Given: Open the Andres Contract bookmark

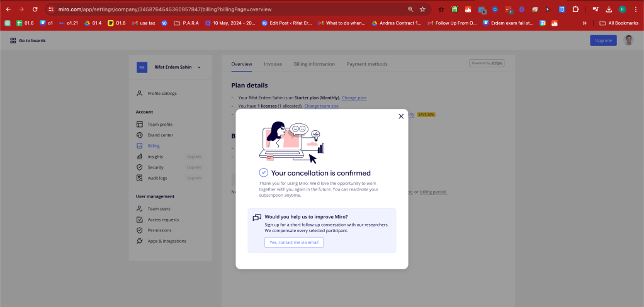Looking at the screenshot, I should pos(397,23).
